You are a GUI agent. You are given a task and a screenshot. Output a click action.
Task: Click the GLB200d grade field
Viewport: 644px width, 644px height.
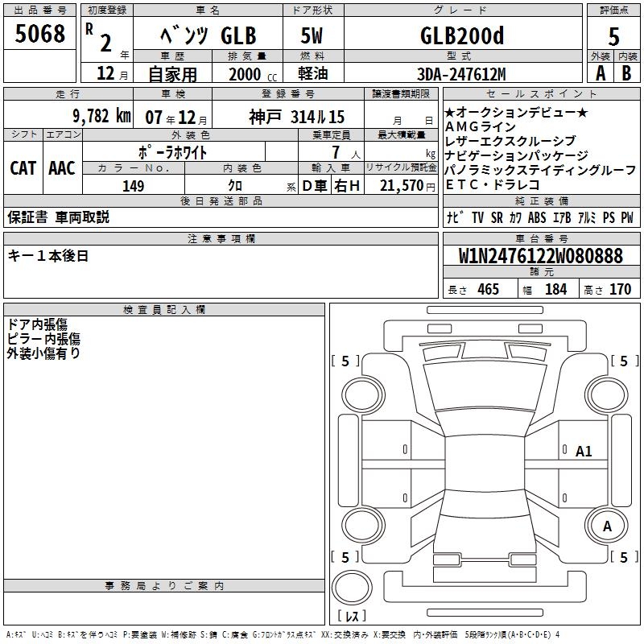pyautogui.click(x=462, y=35)
